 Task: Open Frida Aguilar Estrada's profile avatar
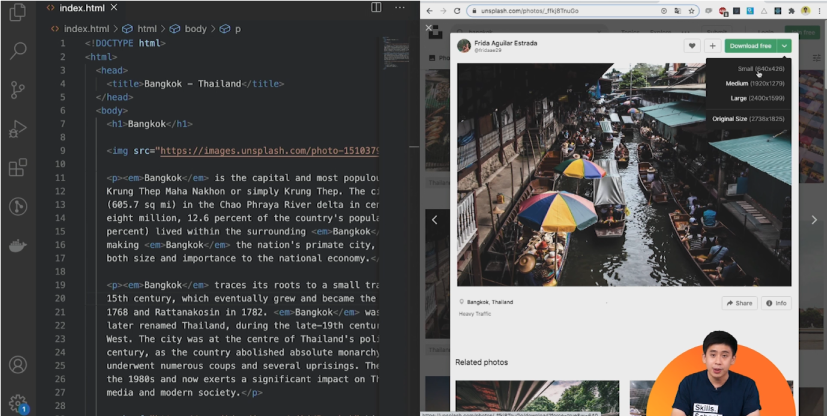(464, 46)
